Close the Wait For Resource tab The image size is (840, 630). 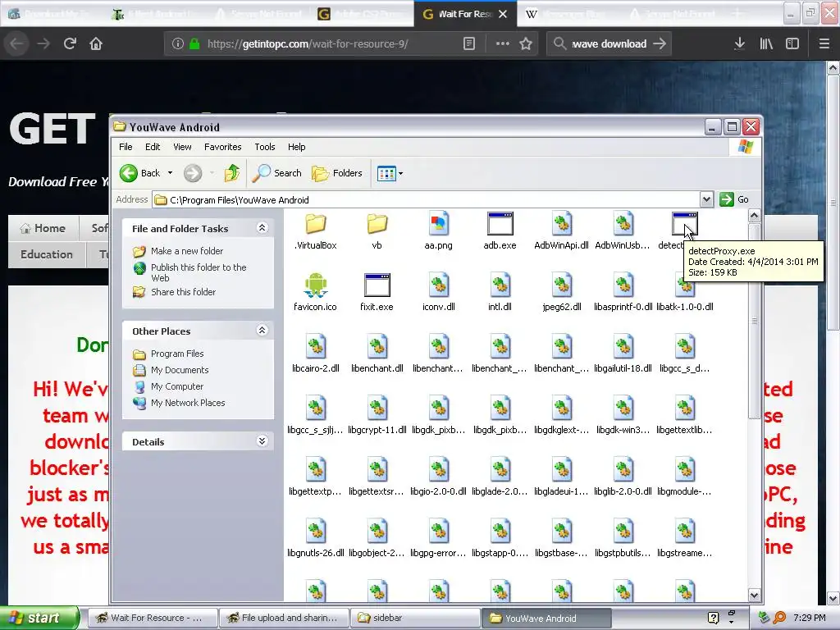click(x=503, y=14)
